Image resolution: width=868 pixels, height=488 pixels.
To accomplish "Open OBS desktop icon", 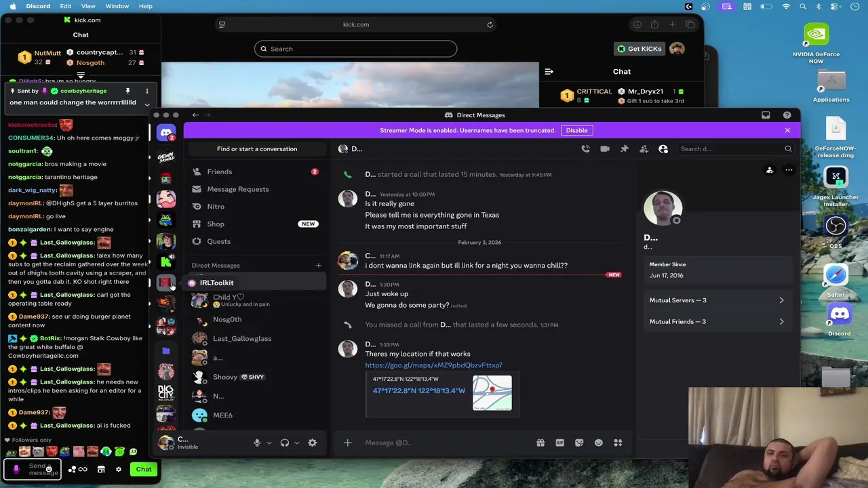I will pos(835,231).
